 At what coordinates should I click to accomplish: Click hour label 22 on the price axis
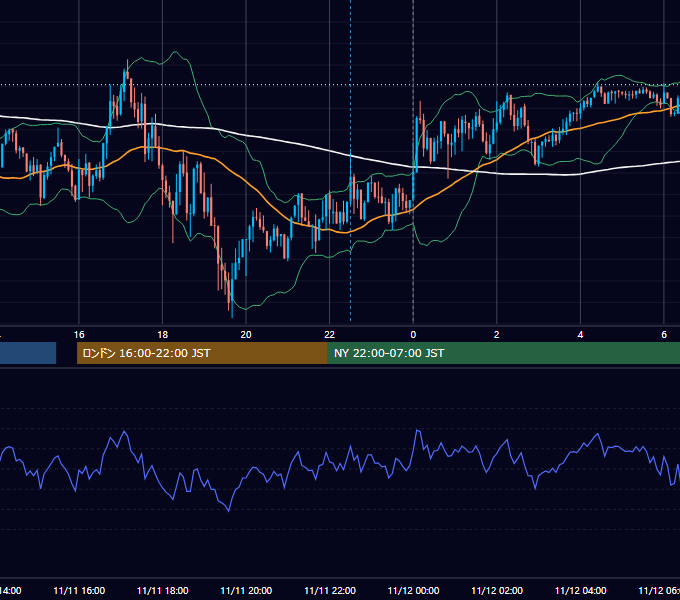tap(330, 335)
